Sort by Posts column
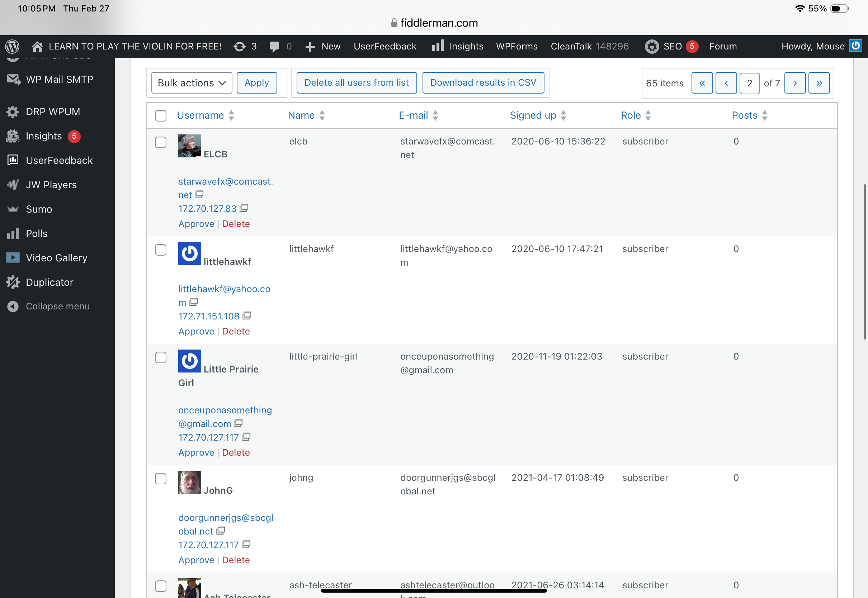Image resolution: width=868 pixels, height=598 pixels. [750, 115]
